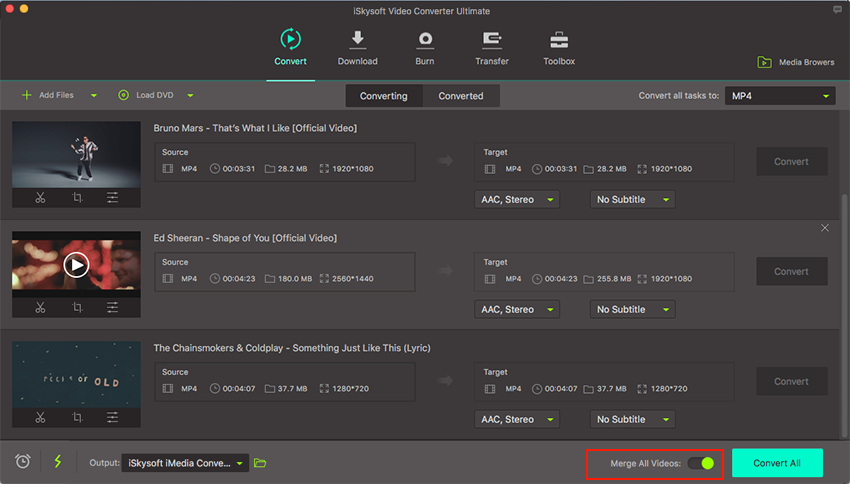Click the trim scissors under Bruno Mars video
This screenshot has width=850, height=484.
point(40,198)
